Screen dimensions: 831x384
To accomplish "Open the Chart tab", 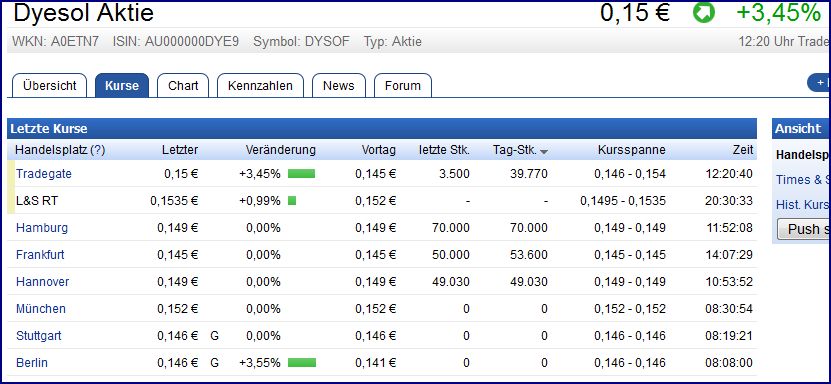I will coord(183,86).
